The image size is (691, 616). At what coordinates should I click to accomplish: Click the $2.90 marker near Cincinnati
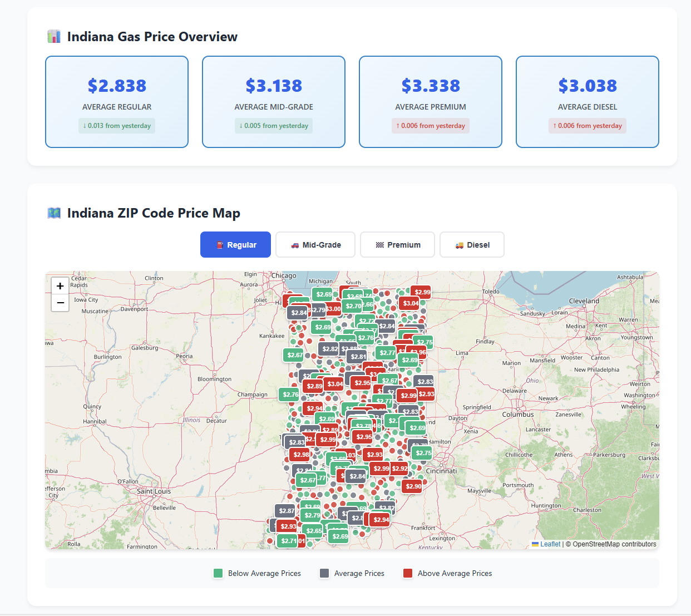coord(413,486)
